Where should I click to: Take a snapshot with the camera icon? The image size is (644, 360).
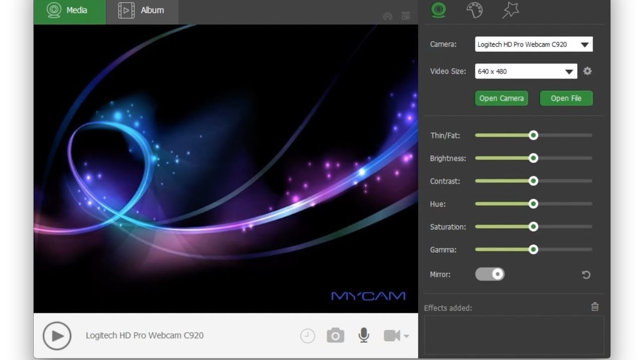(335, 335)
